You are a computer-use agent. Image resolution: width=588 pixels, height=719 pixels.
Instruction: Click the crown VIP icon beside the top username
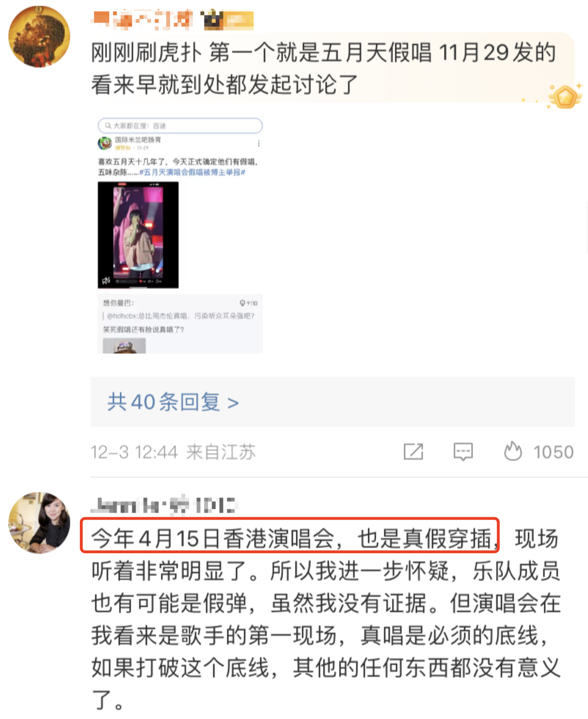pos(212,20)
